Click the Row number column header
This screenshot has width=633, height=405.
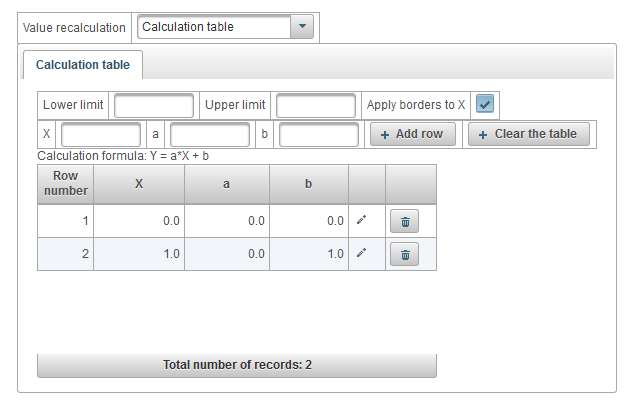coord(66,184)
